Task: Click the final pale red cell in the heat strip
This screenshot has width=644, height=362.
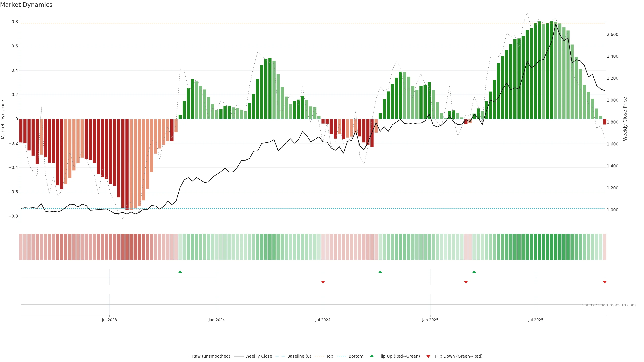Action: point(604,247)
